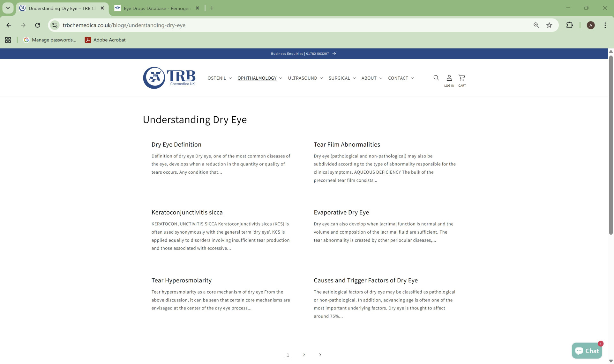The height and width of the screenshot is (364, 614).
Task: Click the browser back arrow
Action: point(9,25)
